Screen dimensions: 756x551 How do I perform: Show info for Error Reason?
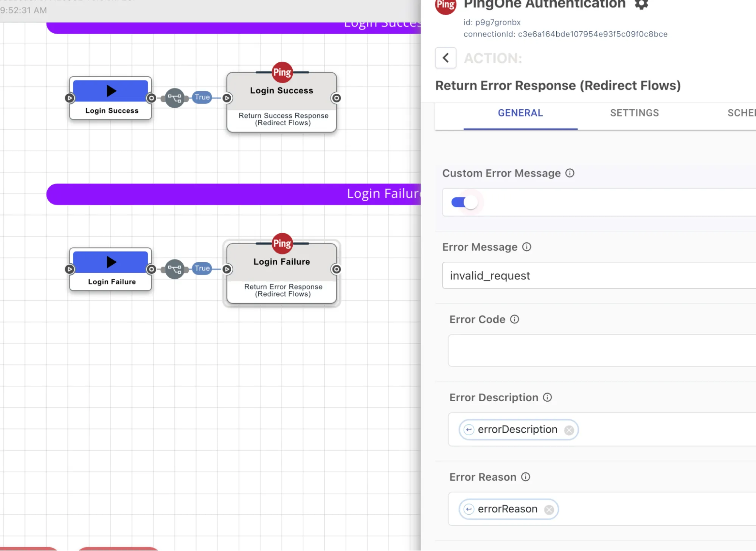pyautogui.click(x=525, y=476)
